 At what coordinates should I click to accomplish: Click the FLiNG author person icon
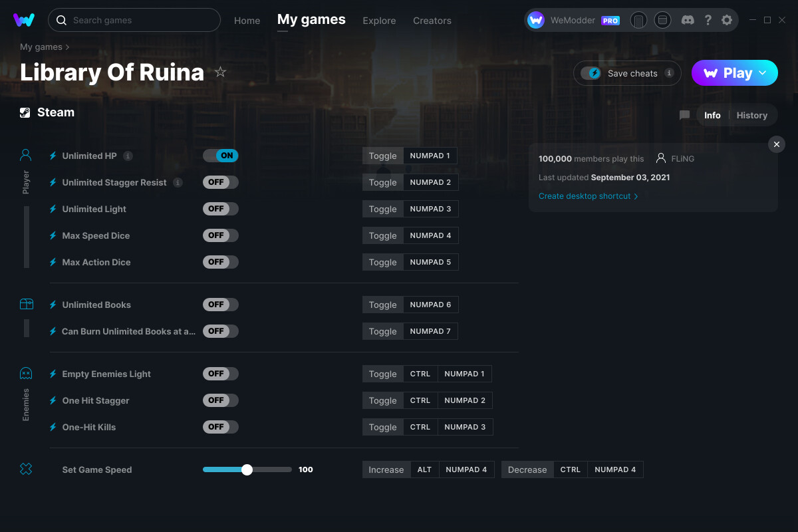click(661, 158)
